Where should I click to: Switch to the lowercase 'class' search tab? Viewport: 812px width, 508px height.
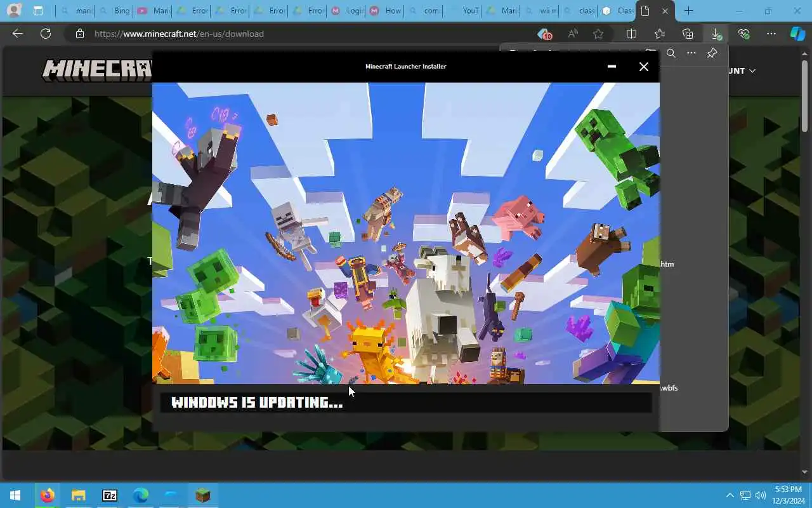point(578,11)
